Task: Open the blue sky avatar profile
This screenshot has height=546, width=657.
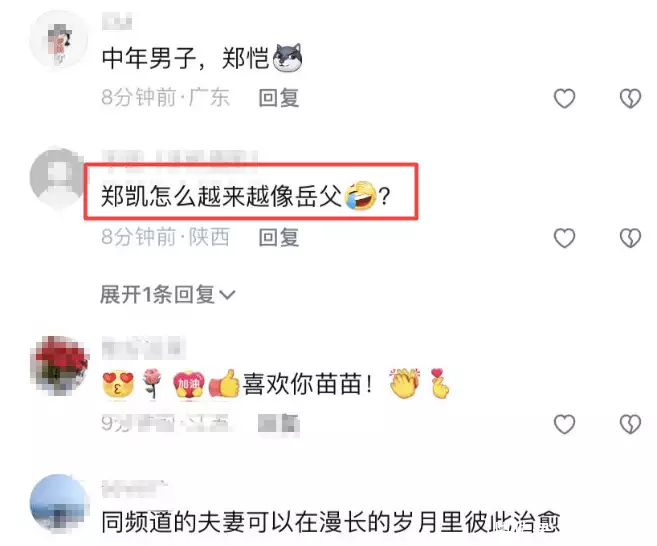Action: click(x=59, y=503)
